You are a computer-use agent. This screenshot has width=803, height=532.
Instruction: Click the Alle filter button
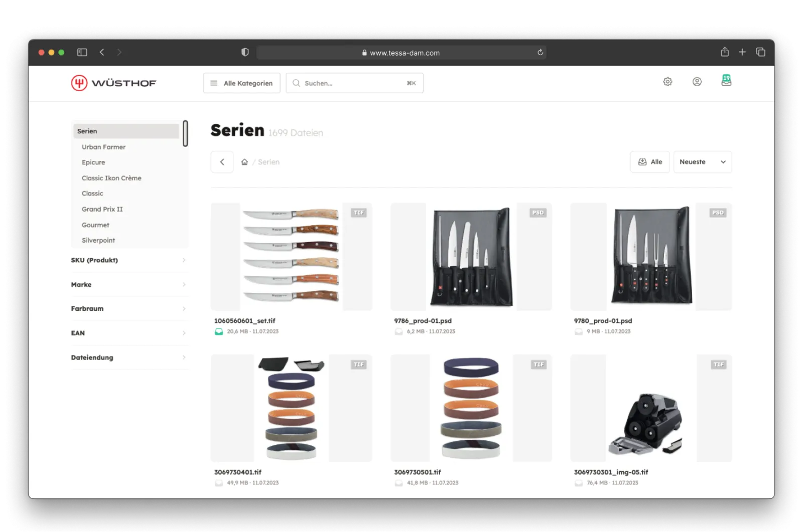(649, 162)
